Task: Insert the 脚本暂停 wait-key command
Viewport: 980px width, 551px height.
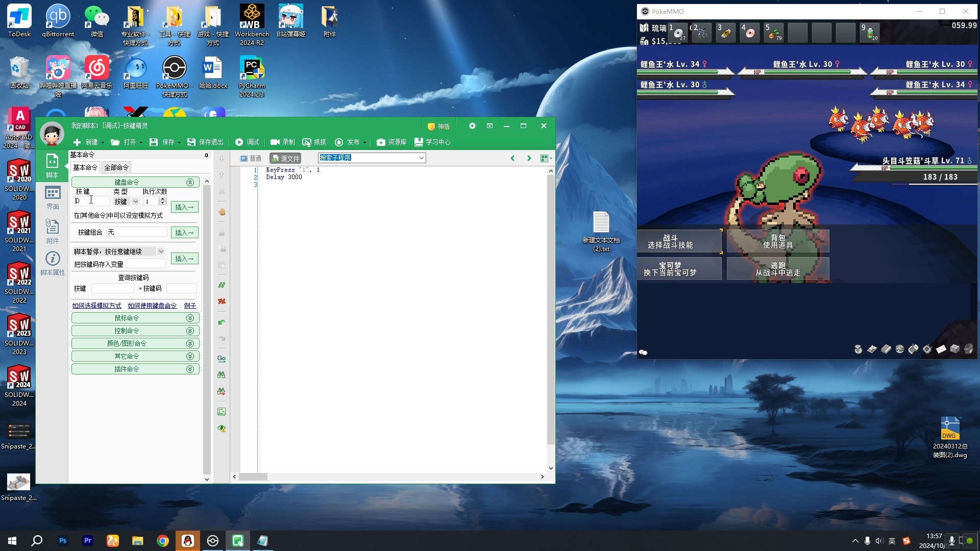Action: (184, 259)
